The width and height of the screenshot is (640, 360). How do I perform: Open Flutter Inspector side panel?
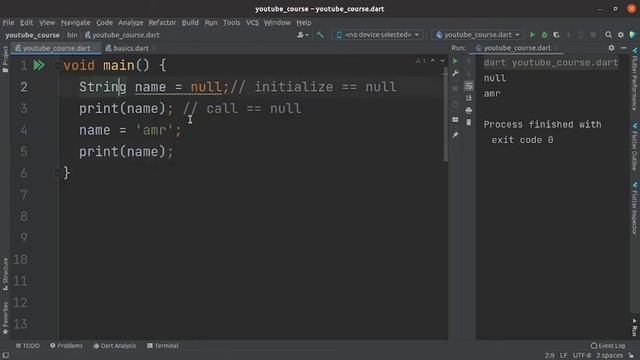[635, 209]
